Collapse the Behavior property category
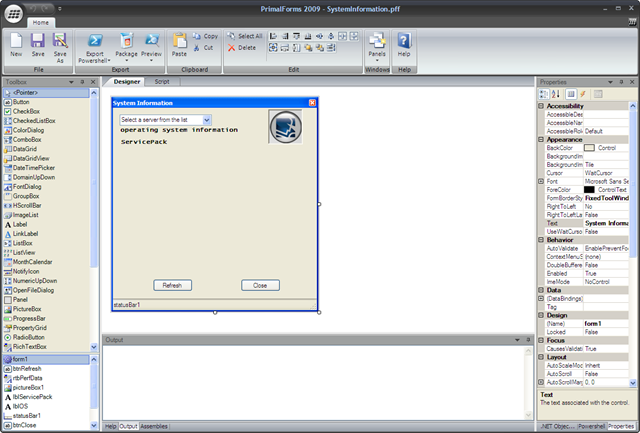The height and width of the screenshot is (433, 640). (x=541, y=240)
